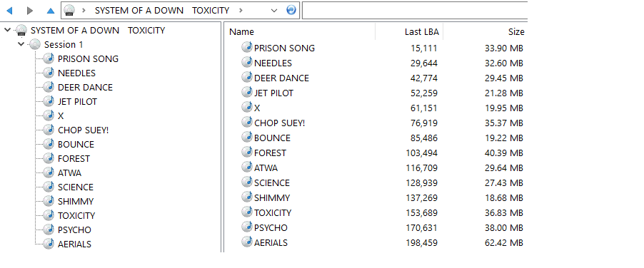Click CHOP SUEY! icon in file list
The image size is (644, 268).
coord(247,122)
